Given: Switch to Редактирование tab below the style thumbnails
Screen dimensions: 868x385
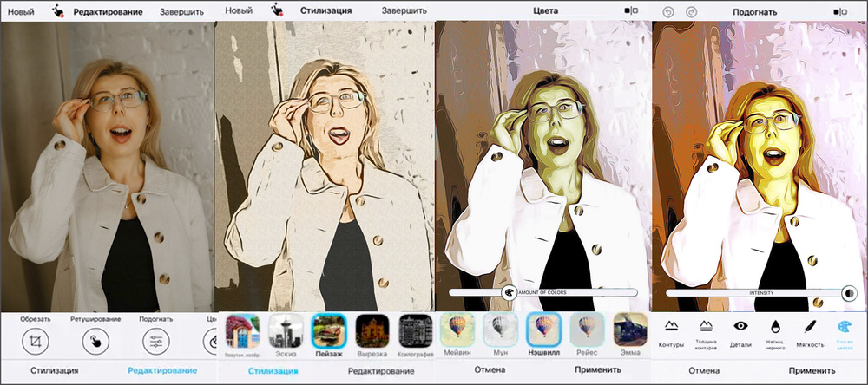Looking at the screenshot, I should [378, 370].
